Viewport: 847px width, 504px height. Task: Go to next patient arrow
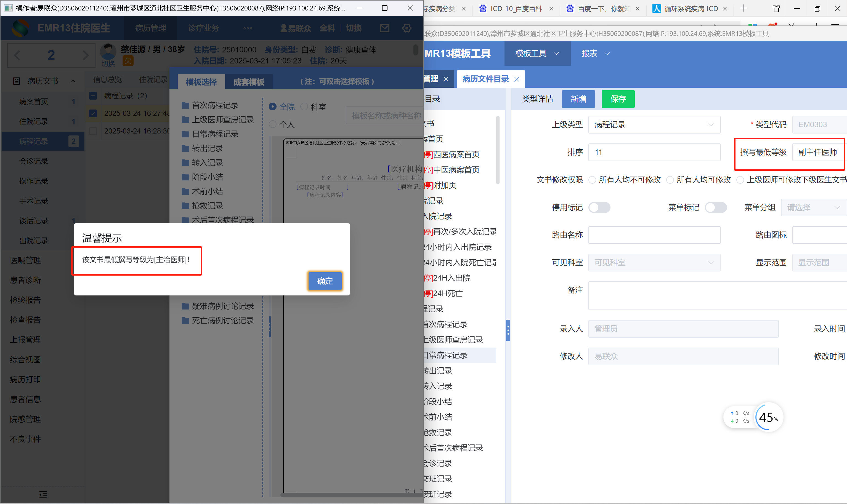(85, 55)
